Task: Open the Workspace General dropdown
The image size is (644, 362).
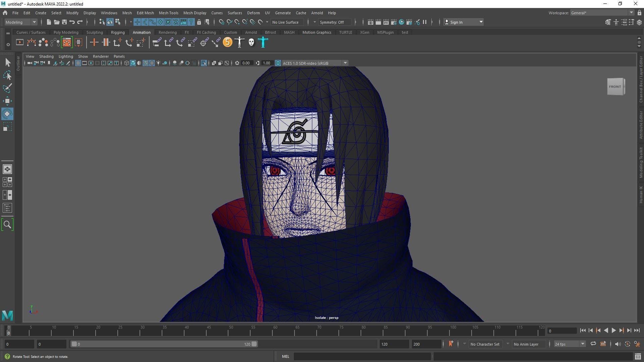Action: [602, 13]
